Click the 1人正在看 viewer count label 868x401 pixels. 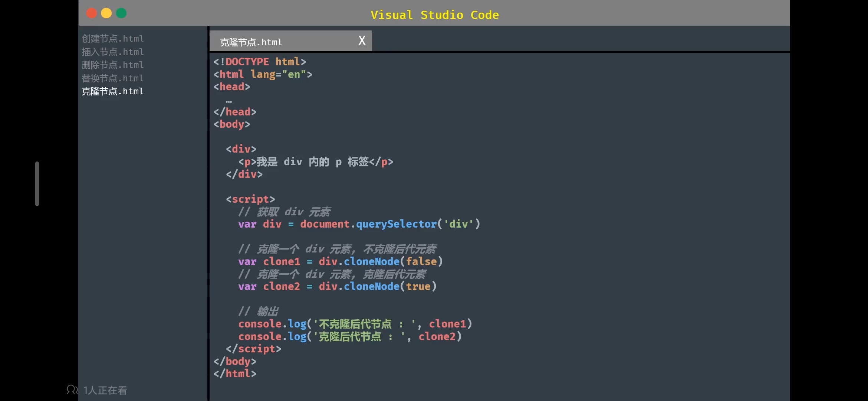click(105, 390)
